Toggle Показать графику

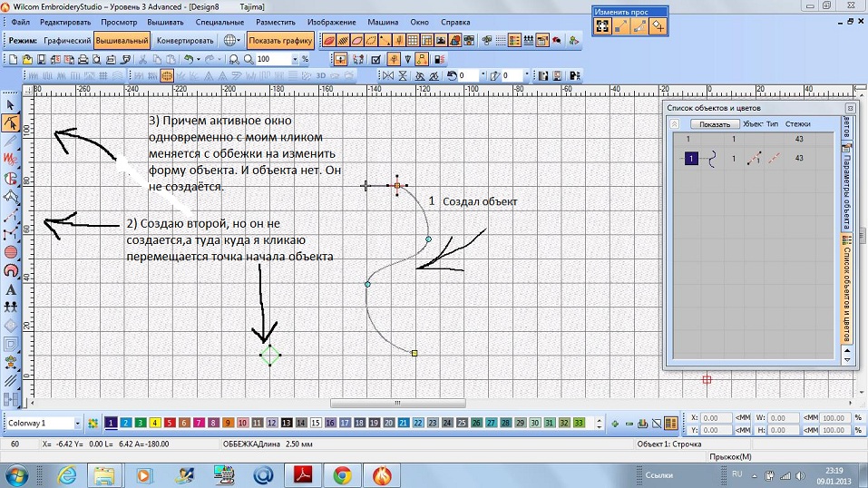pyautogui.click(x=280, y=41)
